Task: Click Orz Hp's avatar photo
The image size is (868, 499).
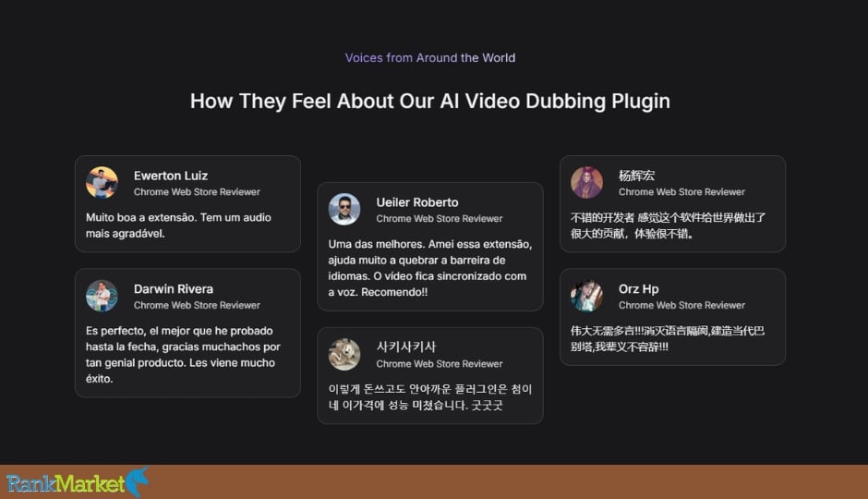Action: point(586,296)
